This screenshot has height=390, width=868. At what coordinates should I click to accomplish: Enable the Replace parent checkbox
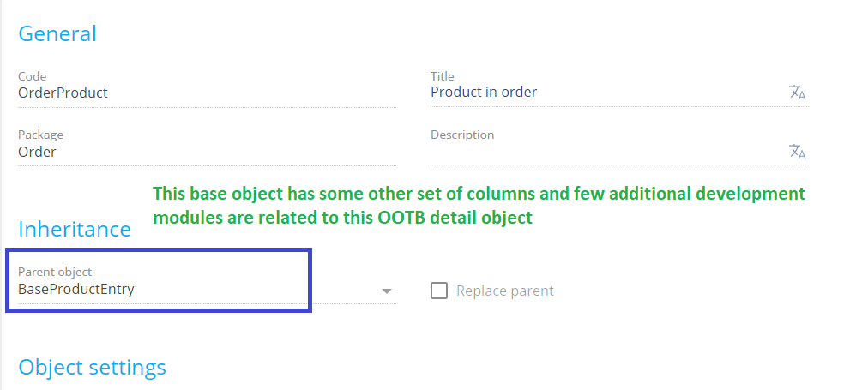click(439, 291)
